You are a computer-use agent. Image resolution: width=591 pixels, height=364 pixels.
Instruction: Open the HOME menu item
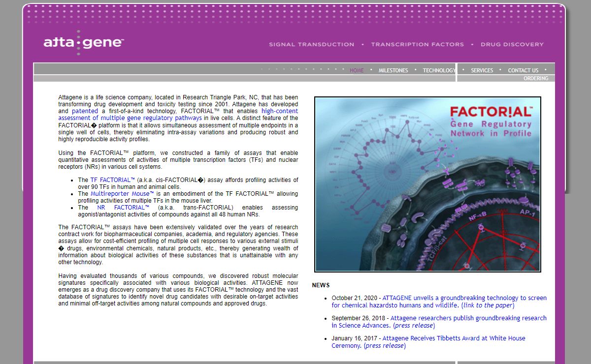357,70
